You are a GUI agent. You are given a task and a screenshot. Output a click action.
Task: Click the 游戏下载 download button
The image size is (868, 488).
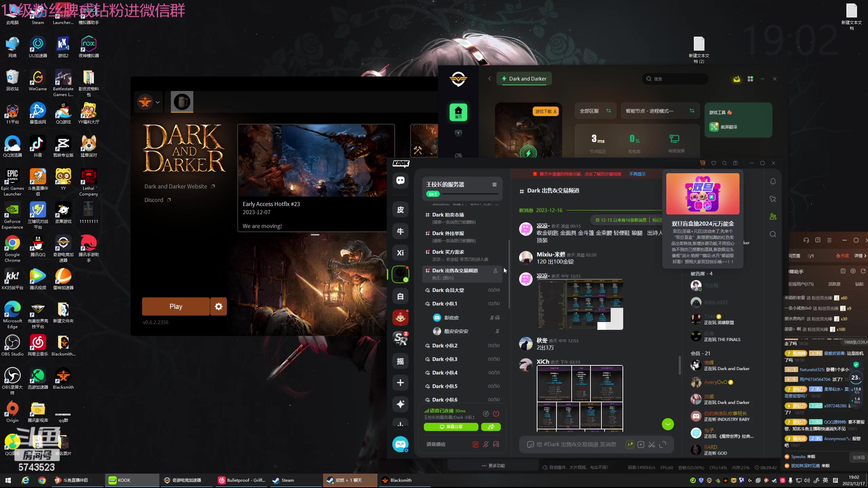[x=546, y=111]
